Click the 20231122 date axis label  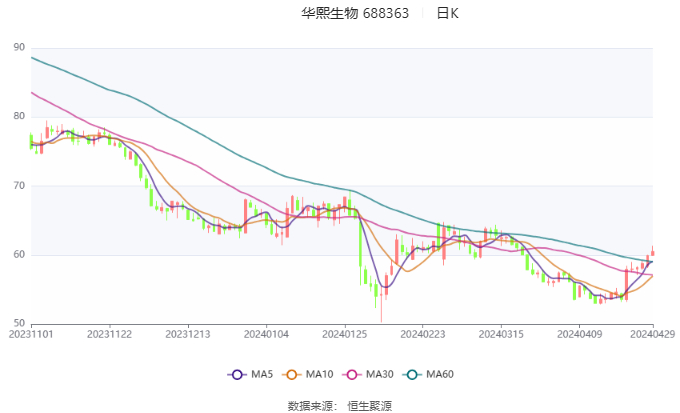point(109,334)
